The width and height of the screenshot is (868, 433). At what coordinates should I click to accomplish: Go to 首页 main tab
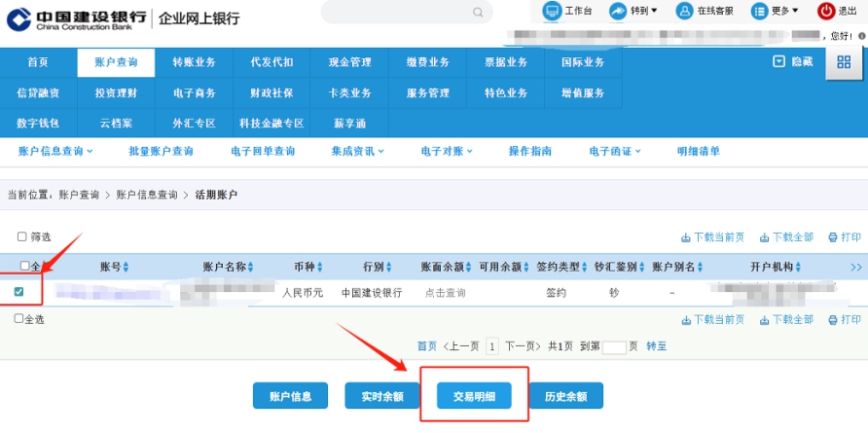pyautogui.click(x=38, y=62)
